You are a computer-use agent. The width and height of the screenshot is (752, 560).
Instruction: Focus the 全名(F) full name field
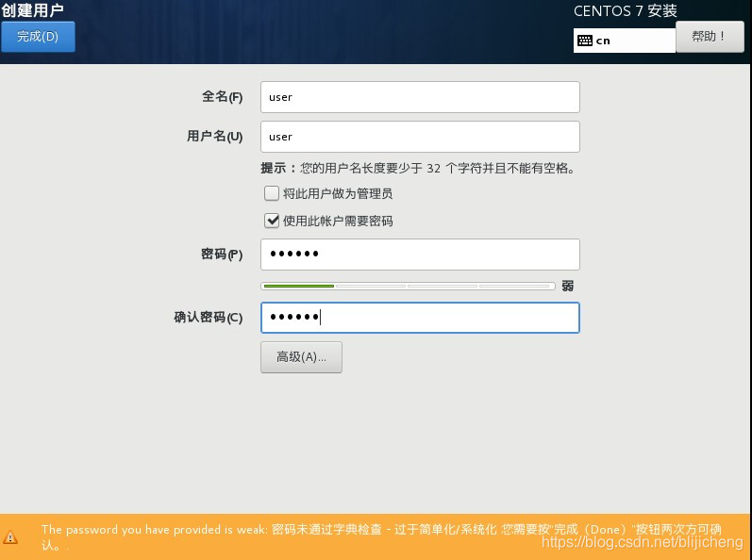click(420, 97)
